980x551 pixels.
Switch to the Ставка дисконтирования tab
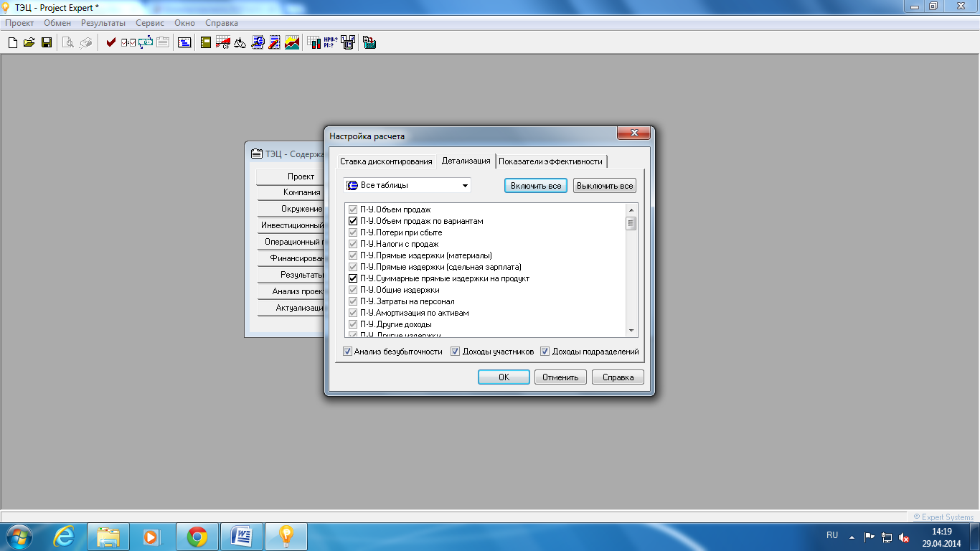pyautogui.click(x=386, y=161)
